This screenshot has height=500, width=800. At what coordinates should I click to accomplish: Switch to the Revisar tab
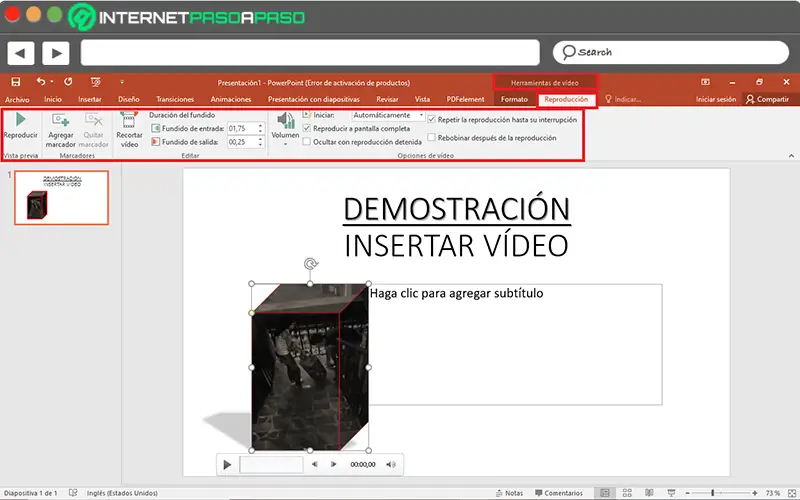[387, 99]
